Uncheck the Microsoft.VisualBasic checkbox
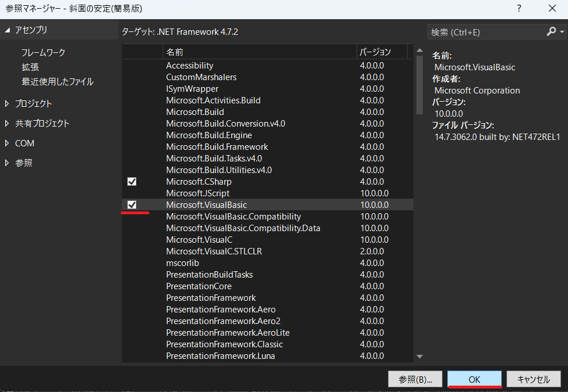Viewport: 568px width, 392px height. [132, 205]
